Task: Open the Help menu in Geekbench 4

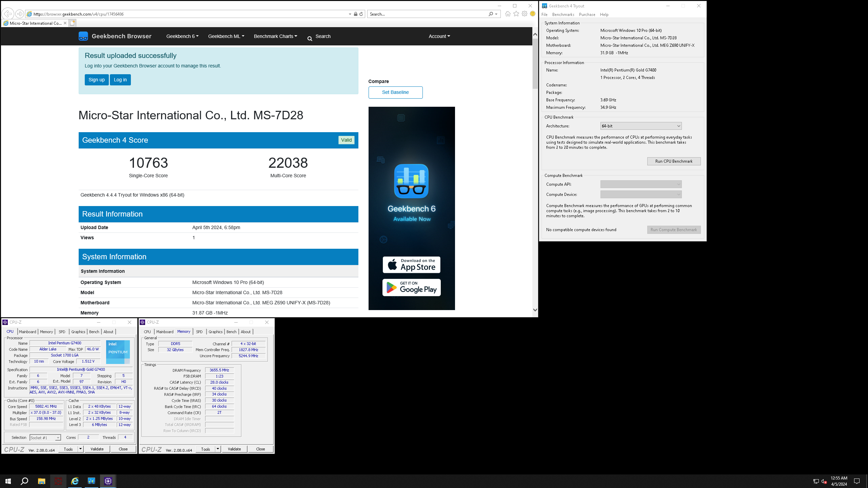Action: 604,15
